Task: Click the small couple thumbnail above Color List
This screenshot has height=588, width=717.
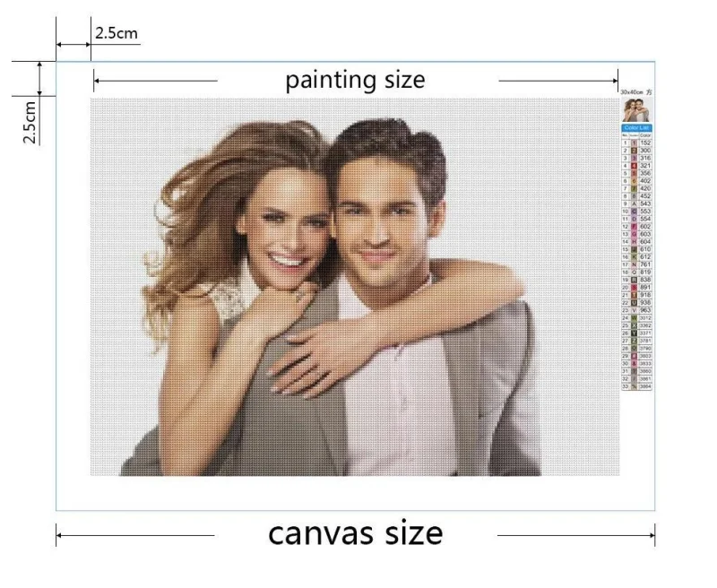Action: tap(636, 109)
